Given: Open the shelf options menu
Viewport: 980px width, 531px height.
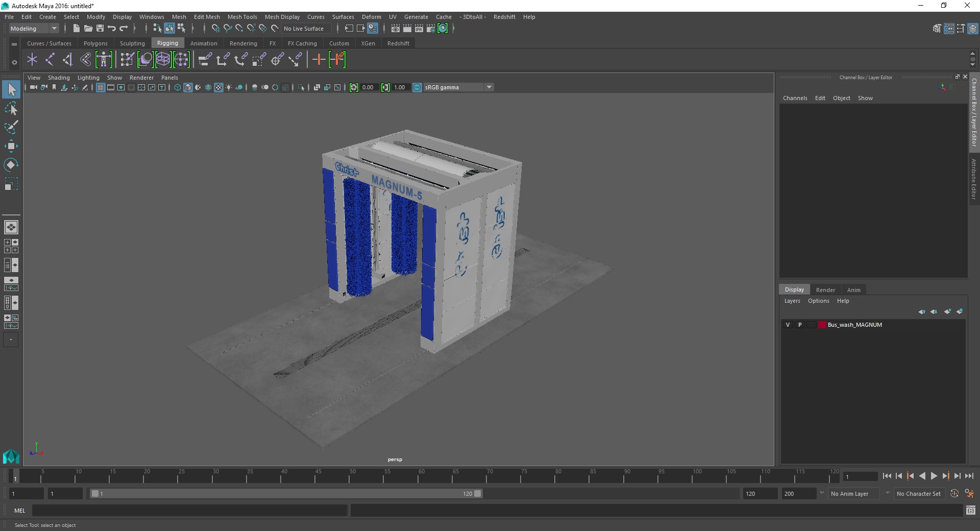Looking at the screenshot, I should tap(14, 62).
